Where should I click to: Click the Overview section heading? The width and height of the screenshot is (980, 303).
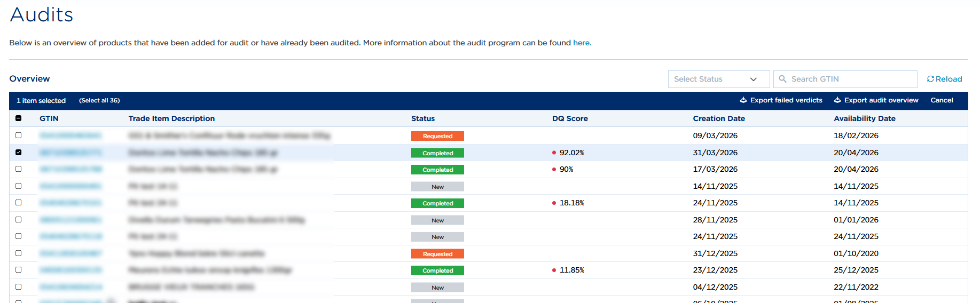click(29, 78)
